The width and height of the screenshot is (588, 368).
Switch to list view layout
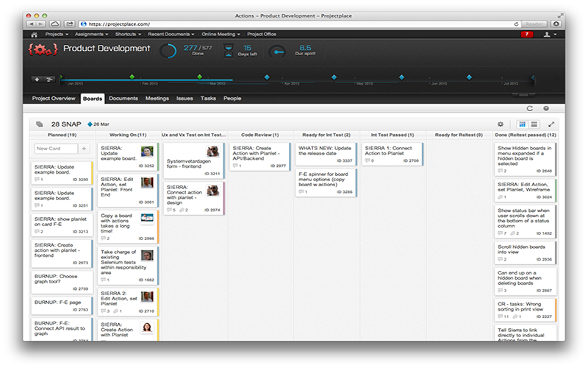534,124
